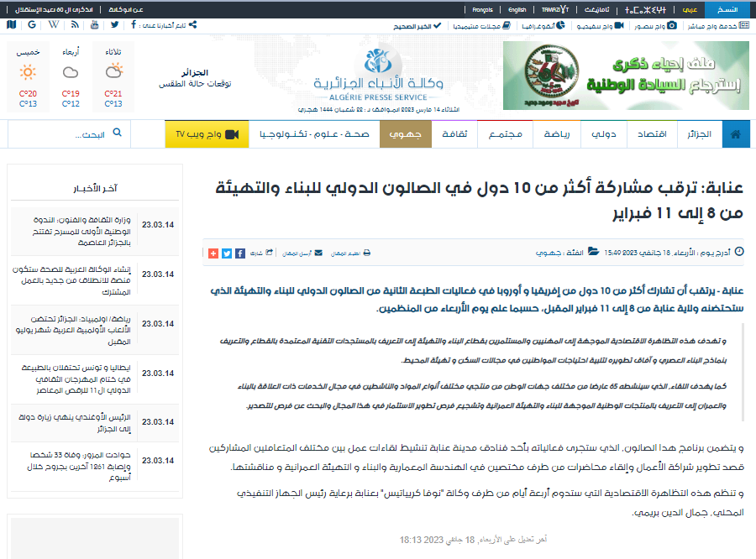Open واج تيفيديو video service
The width and height of the screenshot is (756, 559).
click(x=601, y=25)
